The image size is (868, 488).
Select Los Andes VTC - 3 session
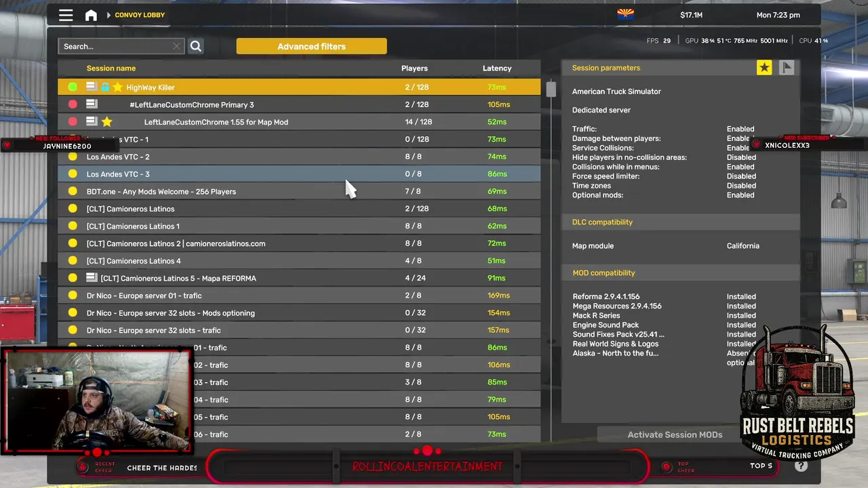pos(299,174)
